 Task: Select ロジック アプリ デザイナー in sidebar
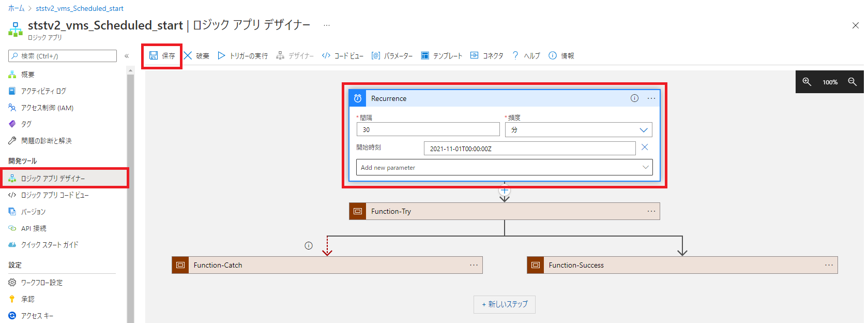(64, 178)
